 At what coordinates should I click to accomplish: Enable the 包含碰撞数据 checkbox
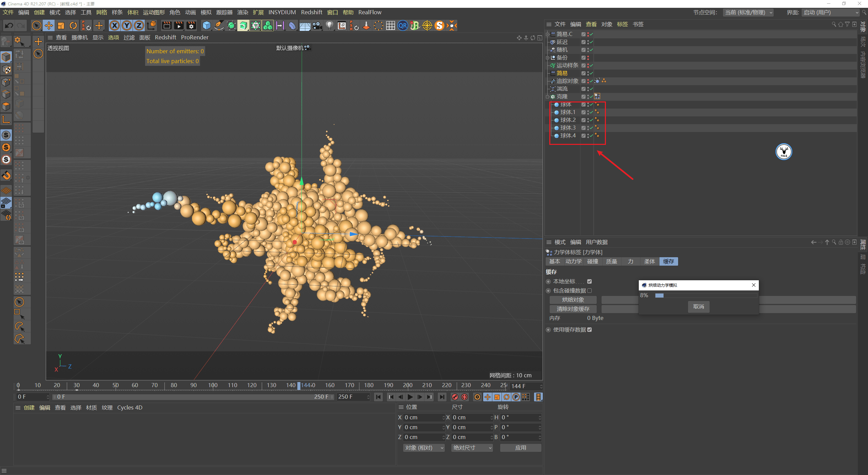tap(590, 290)
